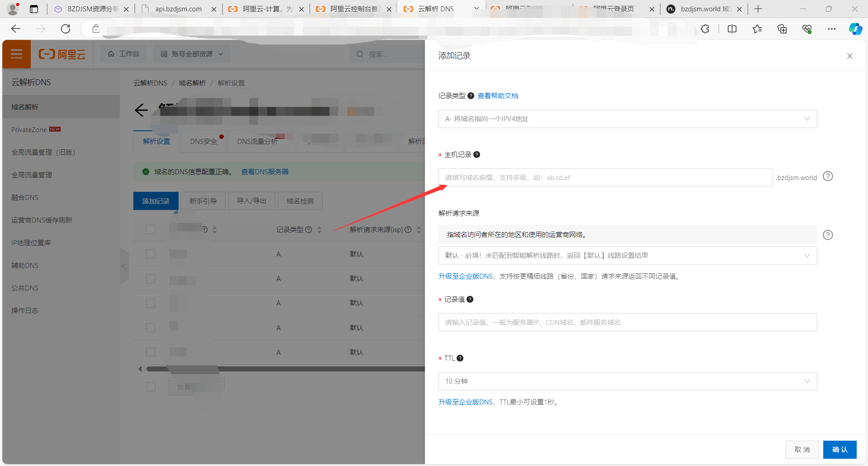Close the api.bzdjsm.com tab
The width and height of the screenshot is (868, 466).
pos(214,9)
